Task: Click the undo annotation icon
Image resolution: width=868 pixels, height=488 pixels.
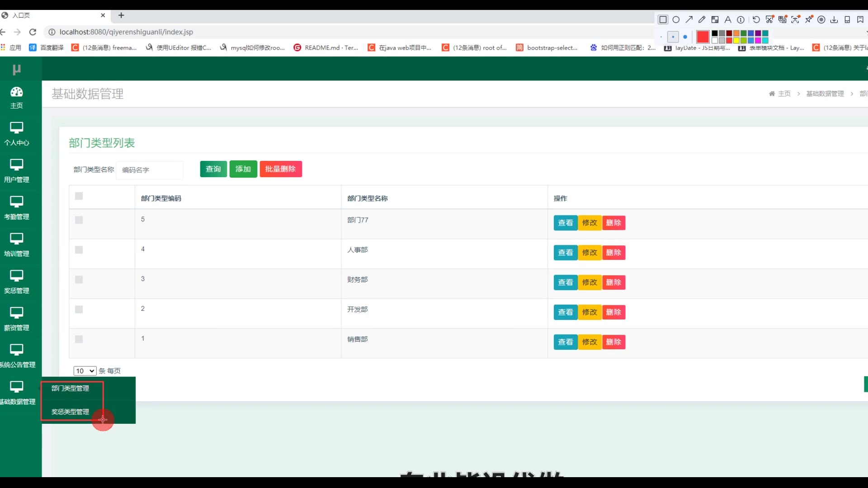Action: tap(756, 19)
